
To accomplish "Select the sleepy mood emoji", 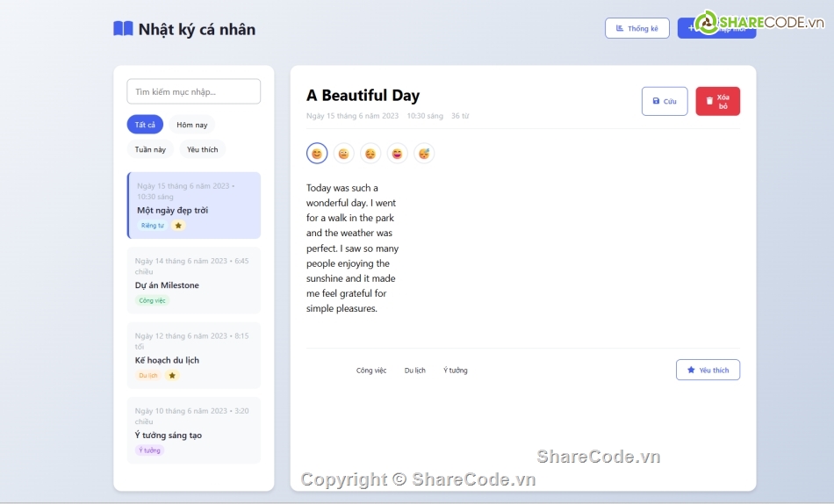I will tap(424, 154).
